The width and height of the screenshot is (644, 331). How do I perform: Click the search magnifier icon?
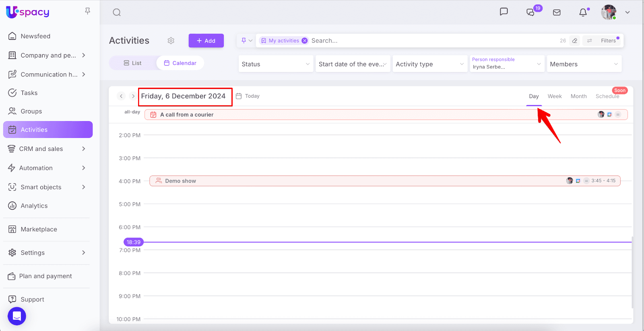pyautogui.click(x=117, y=12)
